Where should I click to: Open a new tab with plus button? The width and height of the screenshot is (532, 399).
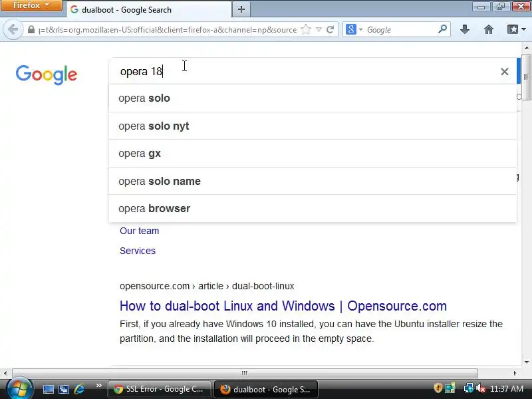(x=241, y=9)
